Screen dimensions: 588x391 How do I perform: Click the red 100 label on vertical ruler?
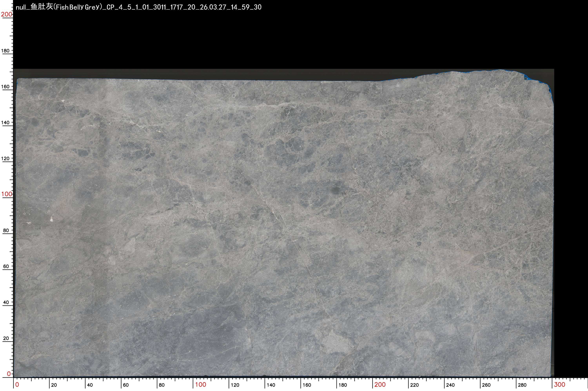click(6, 194)
